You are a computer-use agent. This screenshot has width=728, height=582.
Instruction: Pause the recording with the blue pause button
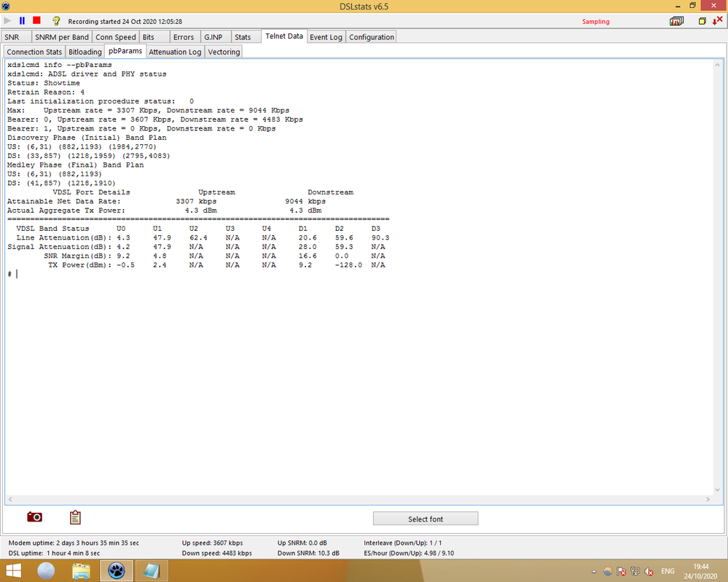[22, 21]
